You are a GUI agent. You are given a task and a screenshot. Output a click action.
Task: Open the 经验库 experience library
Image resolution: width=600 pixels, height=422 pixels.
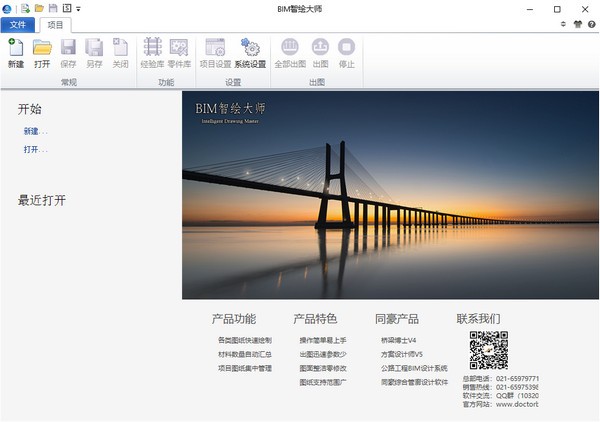pos(153,52)
